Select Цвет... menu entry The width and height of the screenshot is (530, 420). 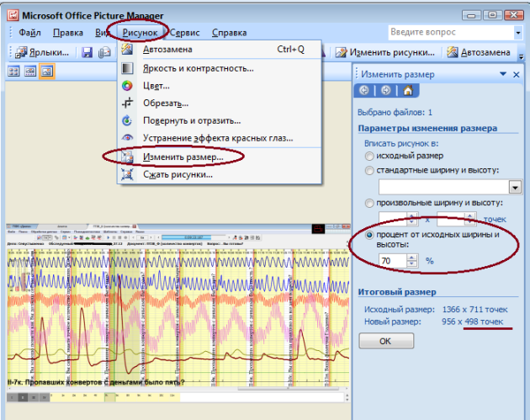pos(219,86)
